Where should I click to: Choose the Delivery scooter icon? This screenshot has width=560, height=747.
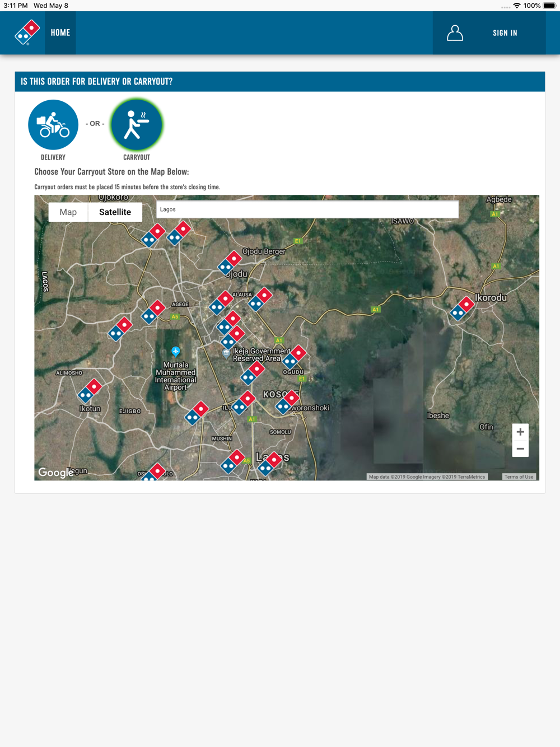click(53, 125)
